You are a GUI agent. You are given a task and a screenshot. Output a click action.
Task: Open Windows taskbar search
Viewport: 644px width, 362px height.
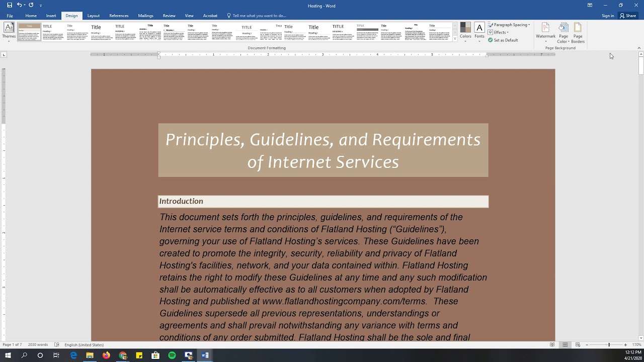(x=24, y=355)
